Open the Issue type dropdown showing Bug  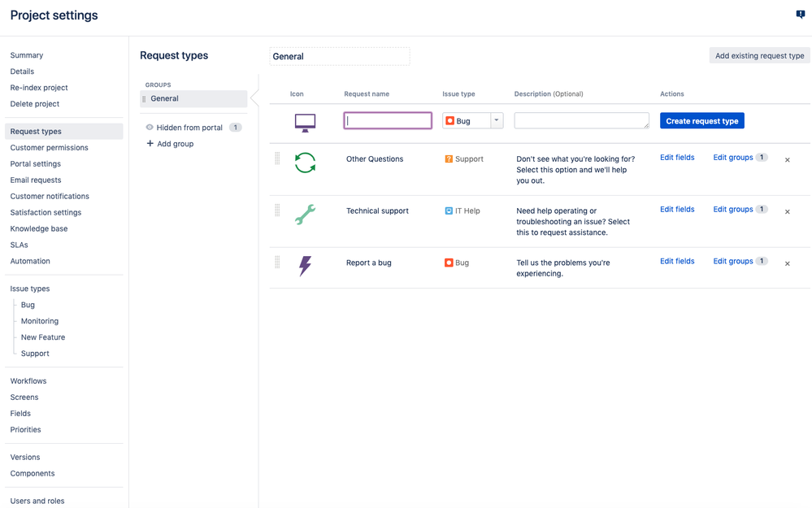[473, 120]
